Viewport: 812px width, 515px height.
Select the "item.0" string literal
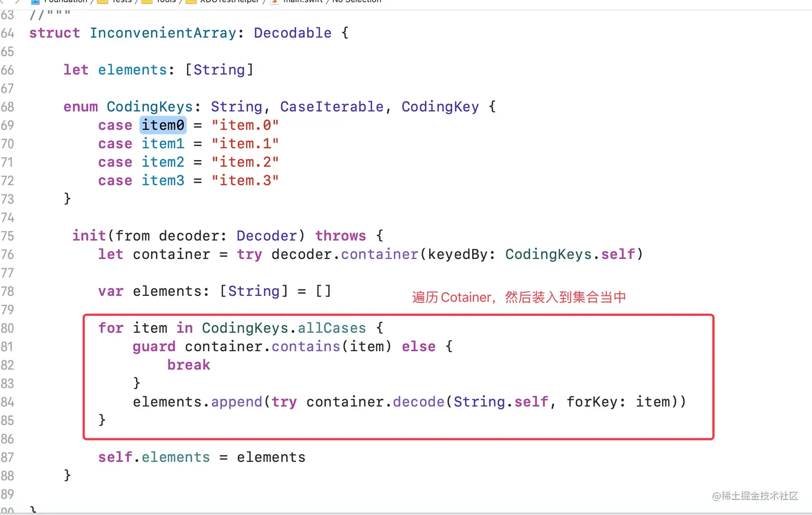[x=245, y=125]
